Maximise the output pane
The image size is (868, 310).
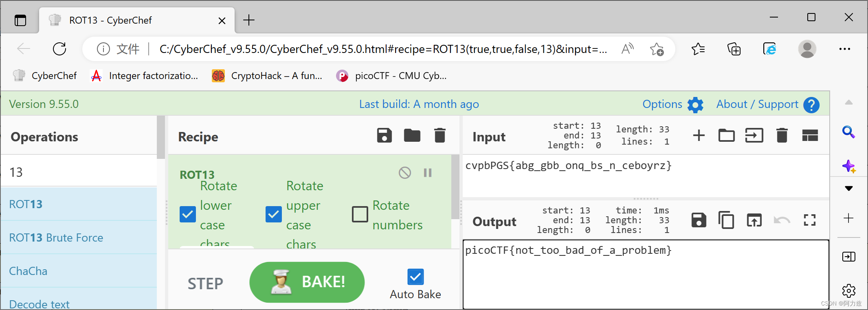809,220
